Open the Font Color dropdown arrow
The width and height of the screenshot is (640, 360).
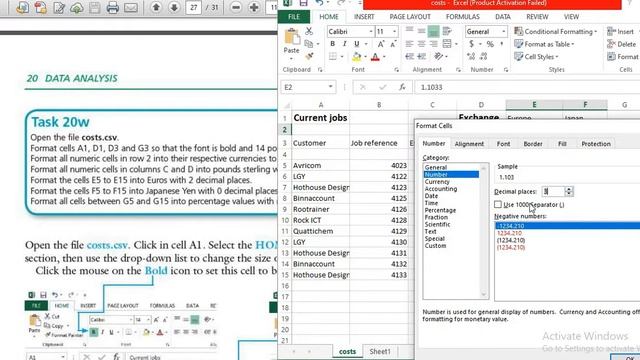point(384,57)
